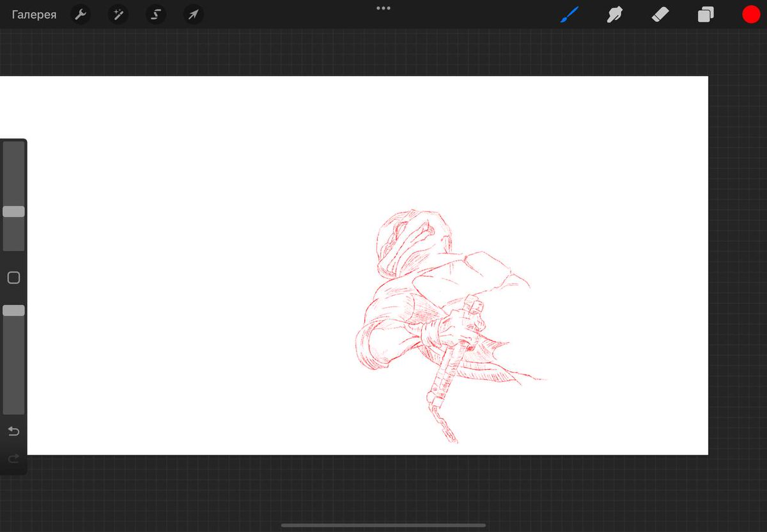This screenshot has height=532, width=767.
Task: Activate the Eraser tool
Action: click(x=660, y=14)
